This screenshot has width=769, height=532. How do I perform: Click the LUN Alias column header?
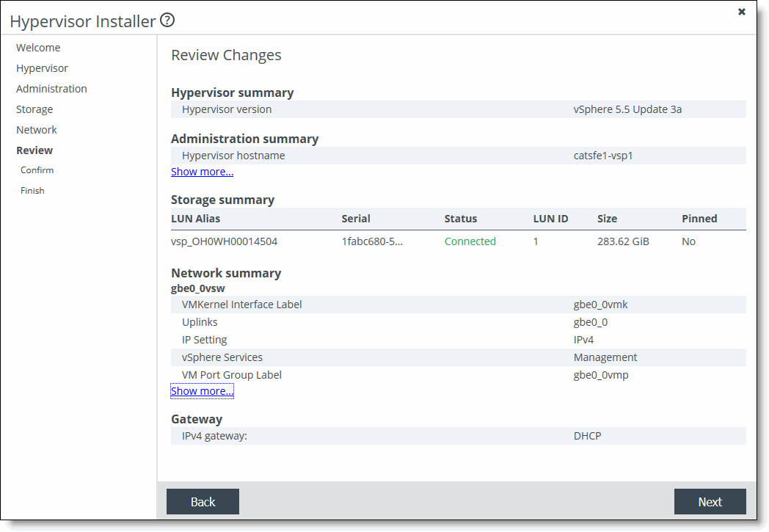[x=196, y=219]
